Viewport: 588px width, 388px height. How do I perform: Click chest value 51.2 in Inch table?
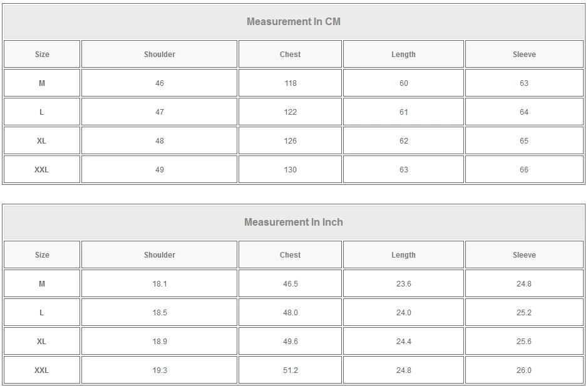(x=290, y=370)
